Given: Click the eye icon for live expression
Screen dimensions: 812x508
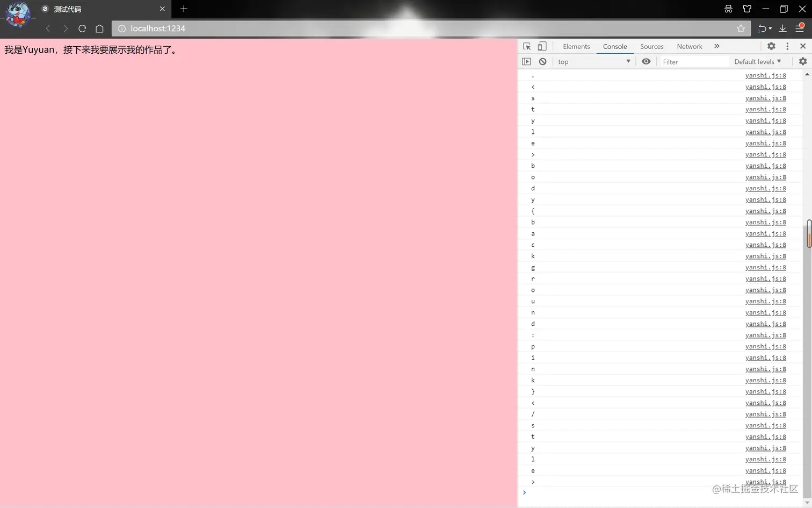Looking at the screenshot, I should [646, 62].
